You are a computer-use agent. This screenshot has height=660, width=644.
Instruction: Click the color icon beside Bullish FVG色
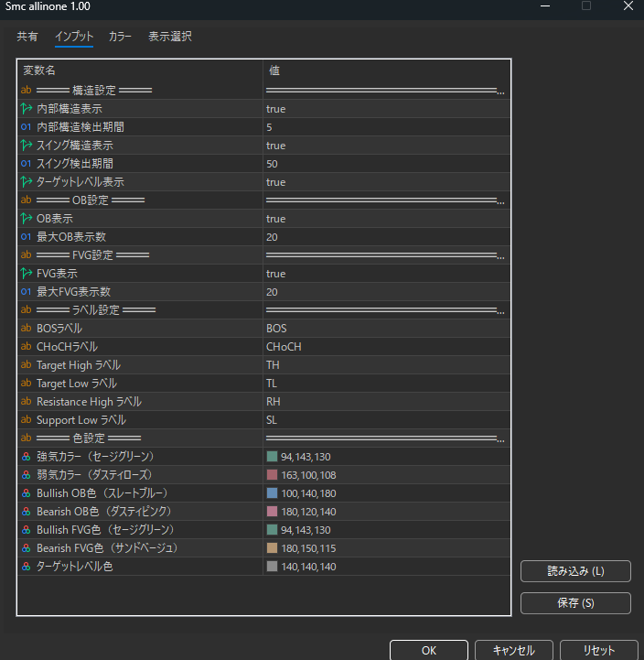point(27,529)
